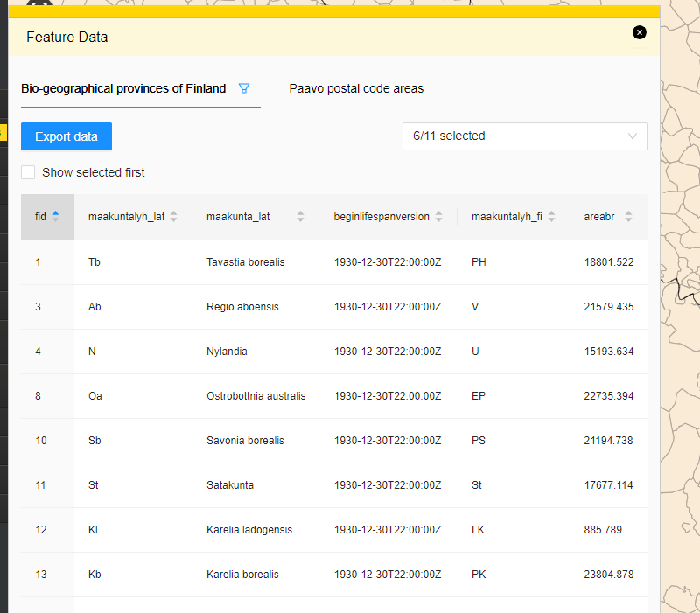
Task: Open the feature link for fid 13
Action: pyautogui.click(x=38, y=575)
